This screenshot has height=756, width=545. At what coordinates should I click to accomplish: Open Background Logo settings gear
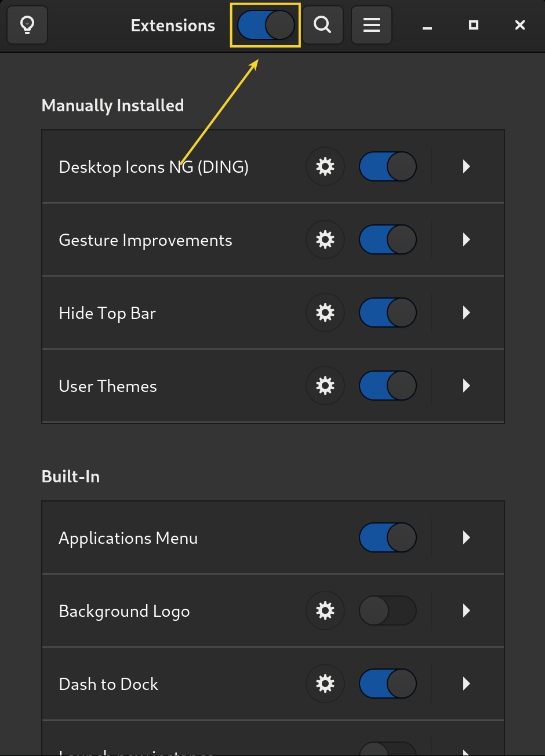click(325, 610)
